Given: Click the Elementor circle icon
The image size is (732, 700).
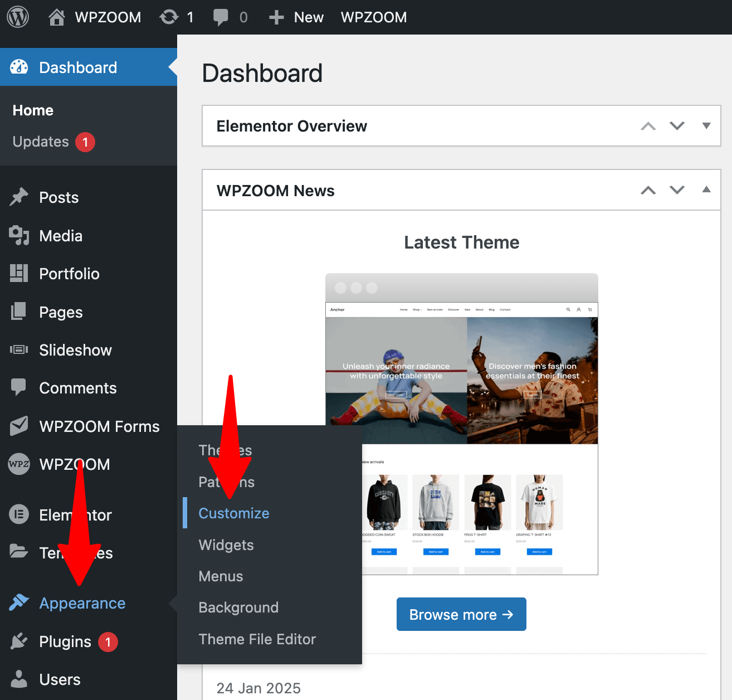Looking at the screenshot, I should pyautogui.click(x=19, y=514).
